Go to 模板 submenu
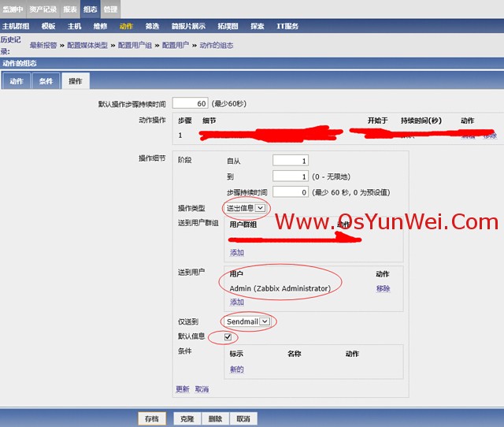Image resolution: width=504 pixels, height=427 pixels. pos(48,26)
